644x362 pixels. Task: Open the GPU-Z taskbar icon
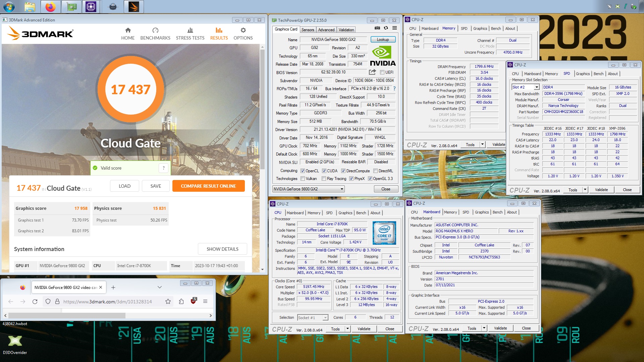[71, 6]
